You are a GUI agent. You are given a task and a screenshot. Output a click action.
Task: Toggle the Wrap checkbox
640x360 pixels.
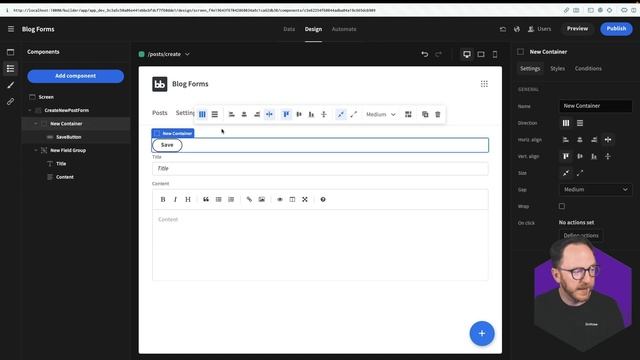562,206
